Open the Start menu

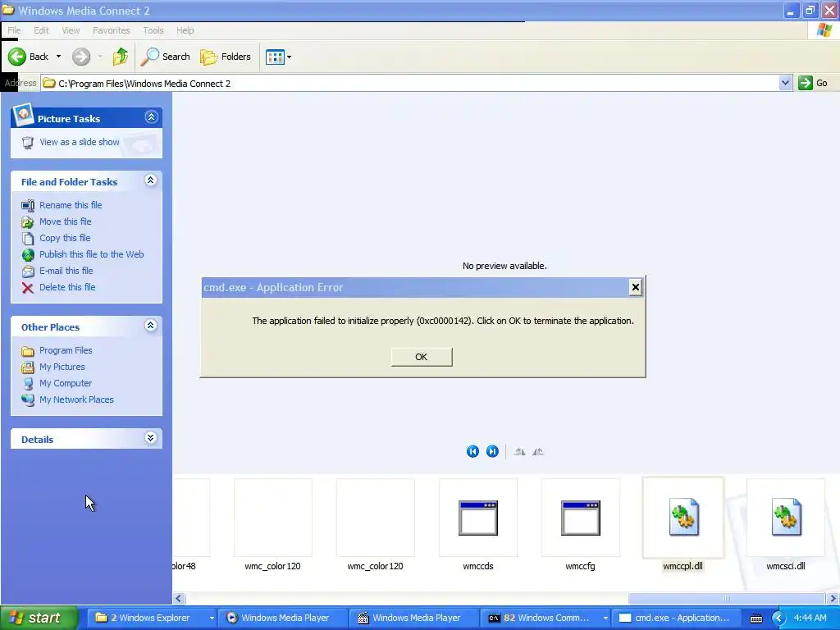[x=39, y=619]
